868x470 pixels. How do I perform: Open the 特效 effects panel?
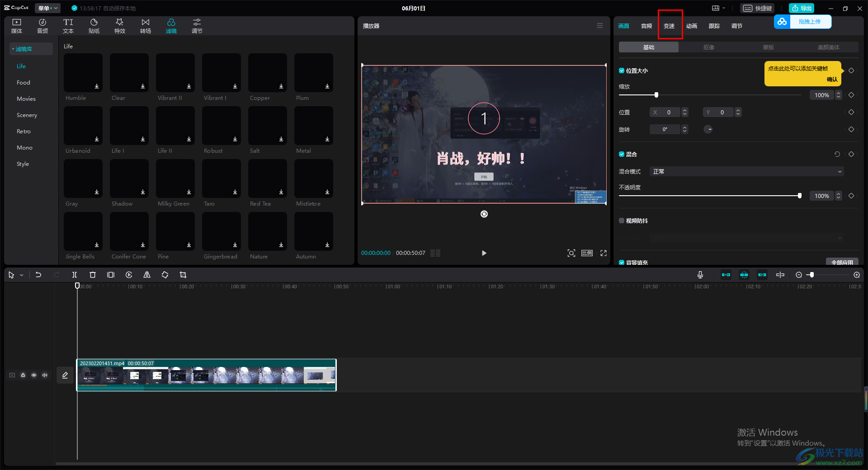[120, 26]
